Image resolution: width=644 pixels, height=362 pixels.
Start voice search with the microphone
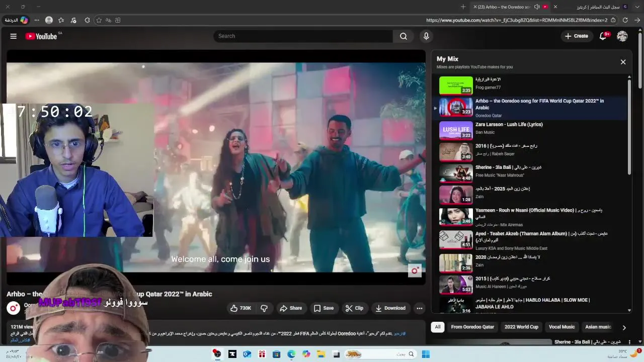click(x=426, y=36)
